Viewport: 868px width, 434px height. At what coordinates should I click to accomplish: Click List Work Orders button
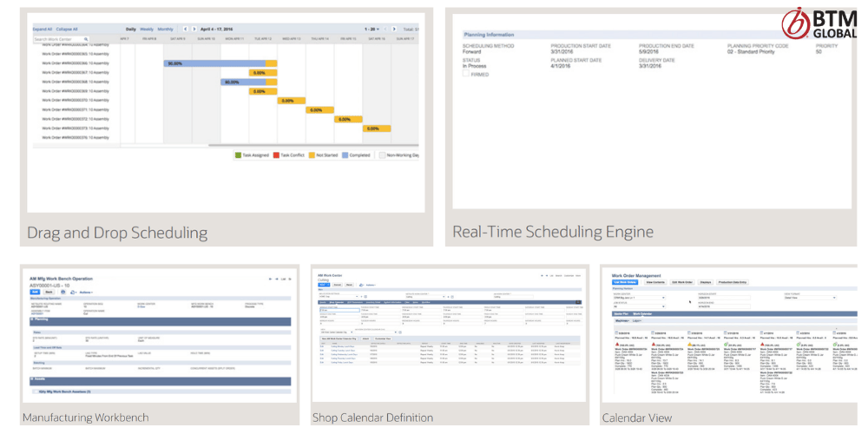pyautogui.click(x=625, y=282)
